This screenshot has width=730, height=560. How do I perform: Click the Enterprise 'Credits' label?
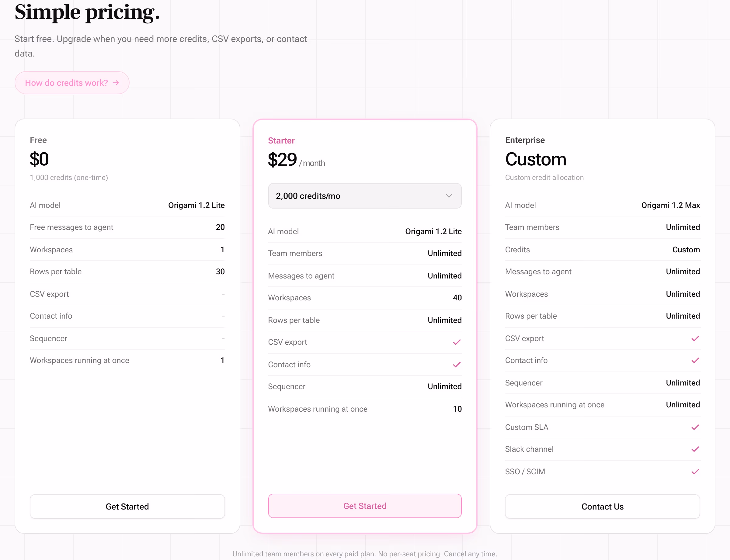click(x=518, y=249)
